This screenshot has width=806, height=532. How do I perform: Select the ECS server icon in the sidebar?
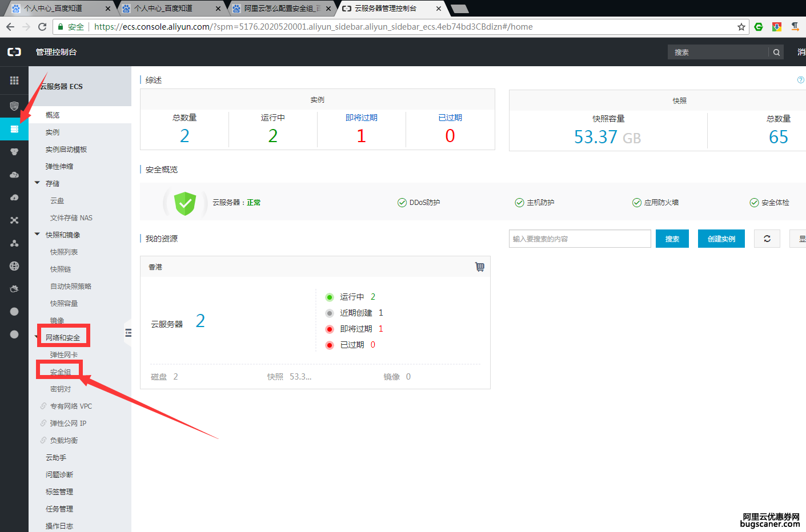click(x=14, y=129)
